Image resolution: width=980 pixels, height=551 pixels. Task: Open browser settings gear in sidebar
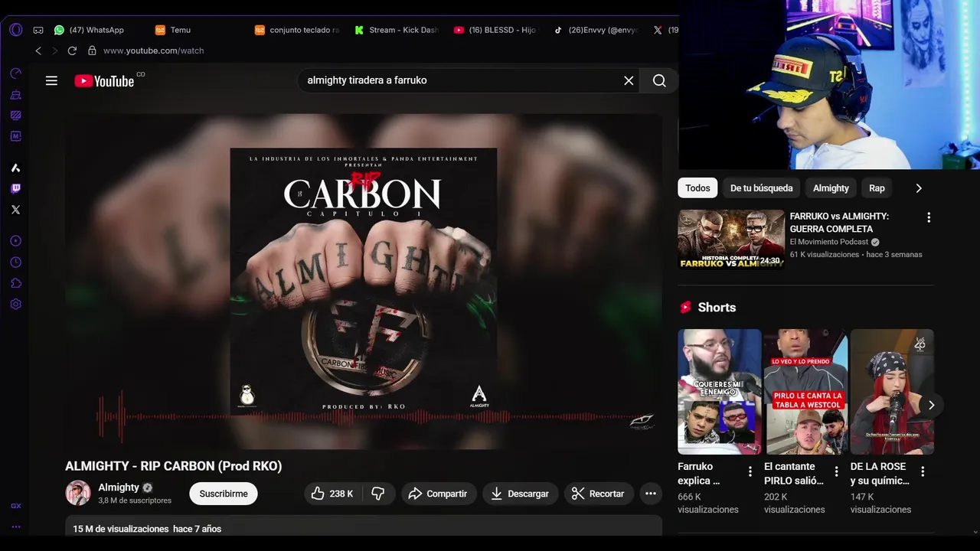(15, 304)
